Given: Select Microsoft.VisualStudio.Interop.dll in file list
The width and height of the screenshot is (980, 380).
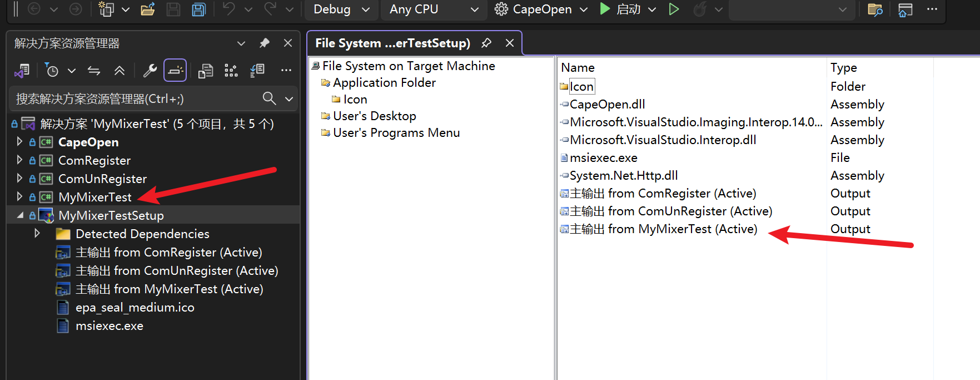Looking at the screenshot, I should (663, 140).
